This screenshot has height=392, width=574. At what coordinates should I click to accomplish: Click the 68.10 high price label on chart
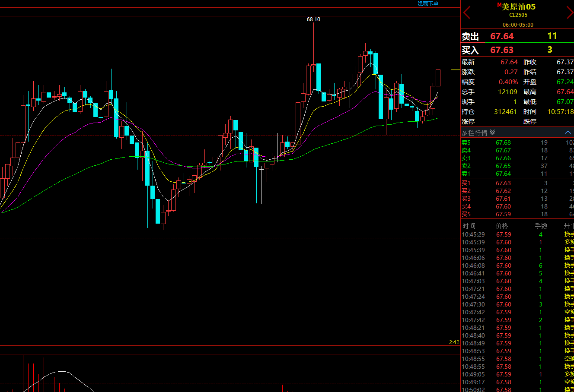[313, 19]
